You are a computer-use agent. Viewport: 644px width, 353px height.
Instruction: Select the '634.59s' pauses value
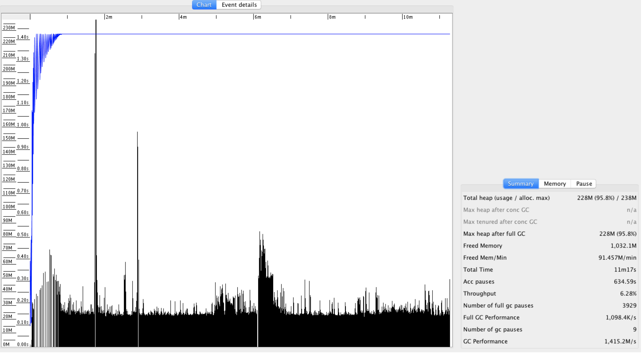click(x=625, y=282)
